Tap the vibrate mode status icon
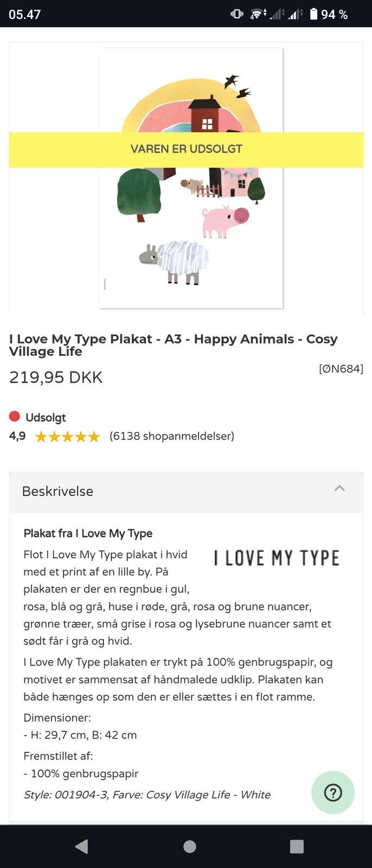Screen dimensions: 372x868 click(237, 14)
